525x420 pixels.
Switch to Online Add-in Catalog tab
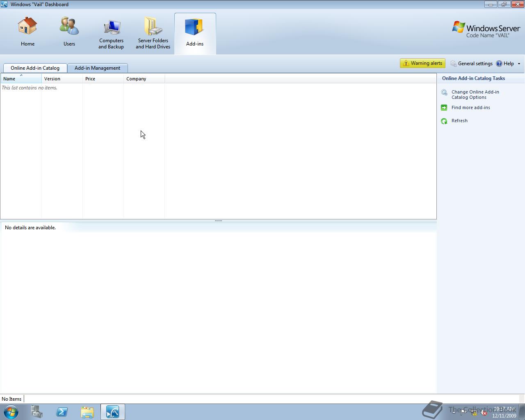[x=35, y=68]
